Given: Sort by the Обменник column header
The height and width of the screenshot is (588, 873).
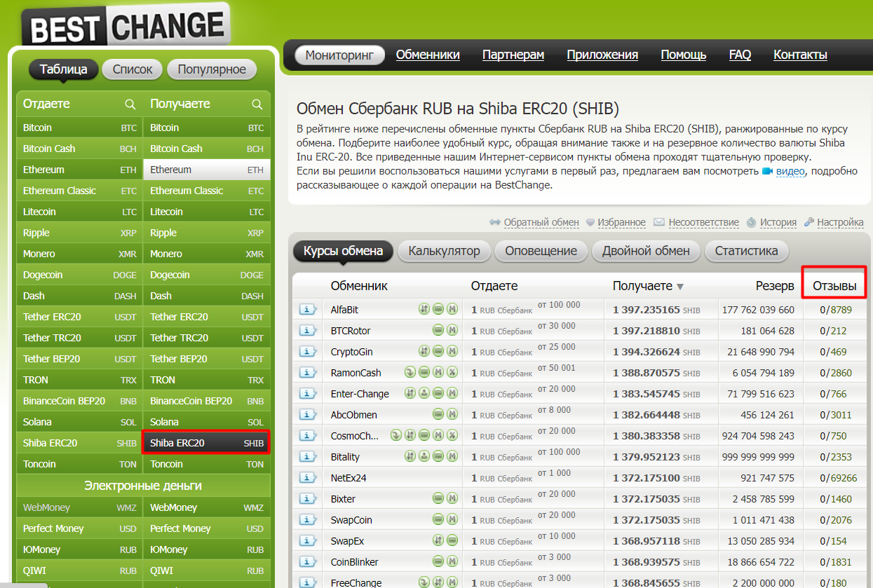Looking at the screenshot, I should pyautogui.click(x=359, y=286).
